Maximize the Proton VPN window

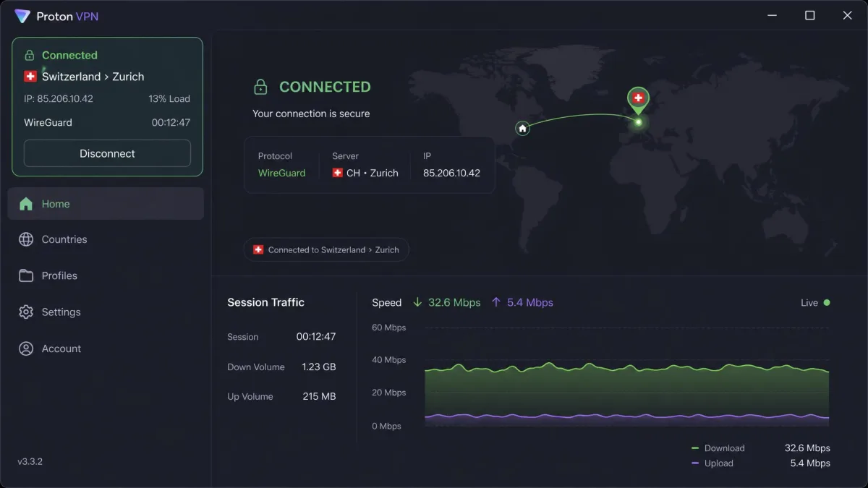point(810,15)
